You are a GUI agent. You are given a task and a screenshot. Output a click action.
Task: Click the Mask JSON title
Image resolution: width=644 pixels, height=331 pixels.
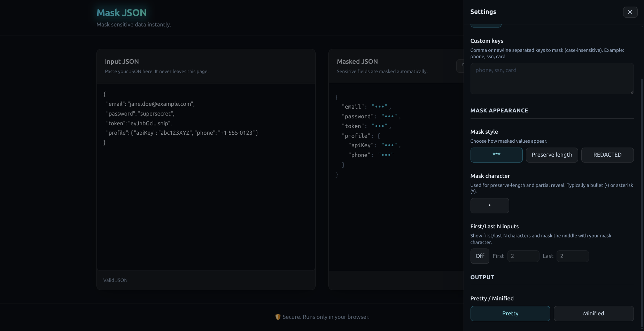(122, 13)
